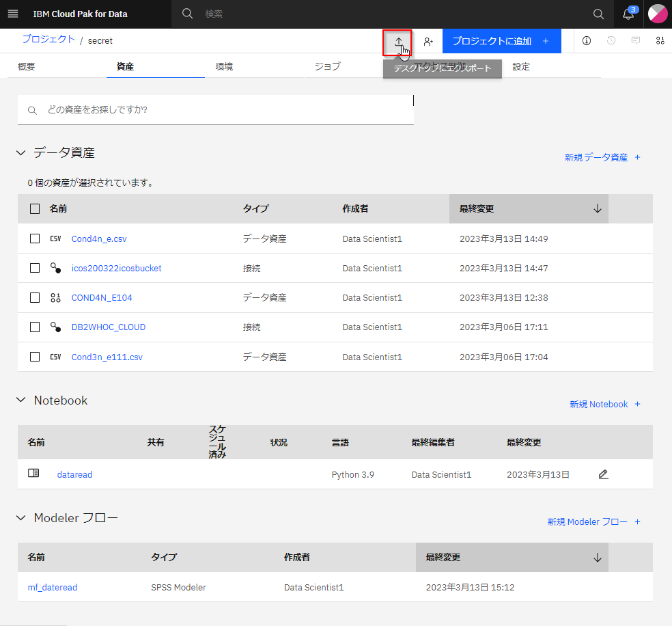Check the icos200322icosbucket row checkbox
Screen dimensions: 672x626
coord(35,268)
